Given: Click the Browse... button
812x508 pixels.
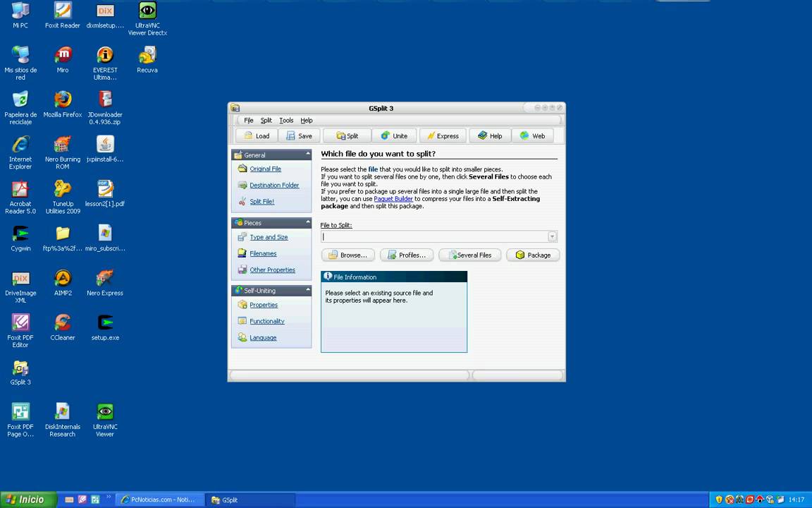Looking at the screenshot, I should (x=348, y=255).
